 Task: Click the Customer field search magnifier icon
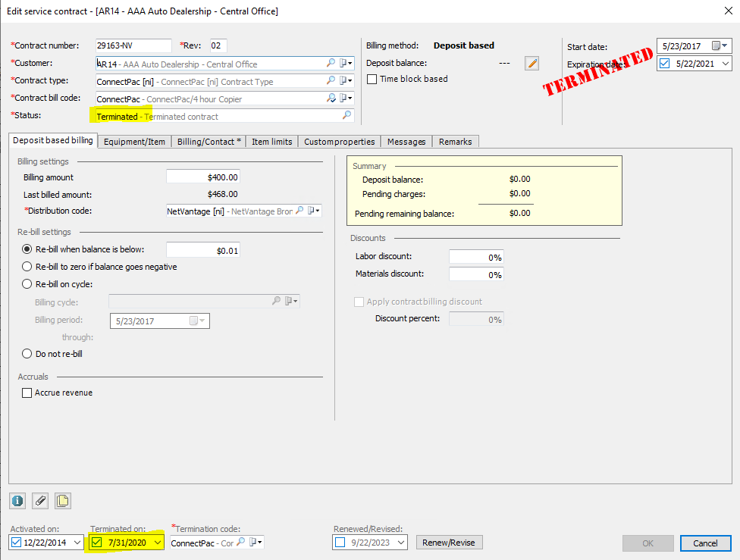331,63
